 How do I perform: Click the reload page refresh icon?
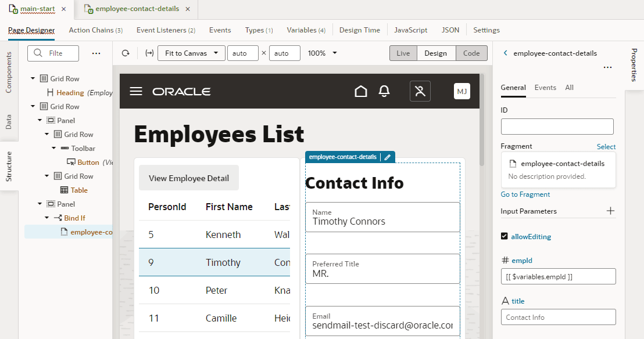coord(126,53)
